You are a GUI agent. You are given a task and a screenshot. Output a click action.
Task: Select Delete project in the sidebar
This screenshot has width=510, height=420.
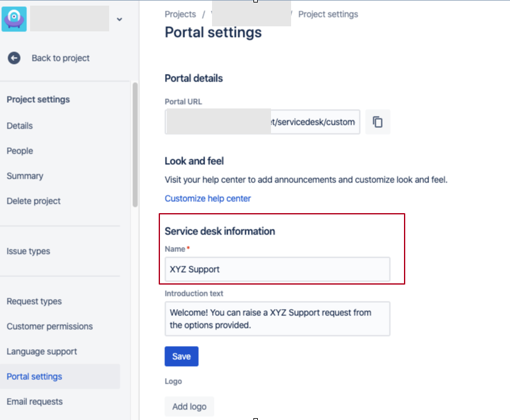tap(33, 201)
